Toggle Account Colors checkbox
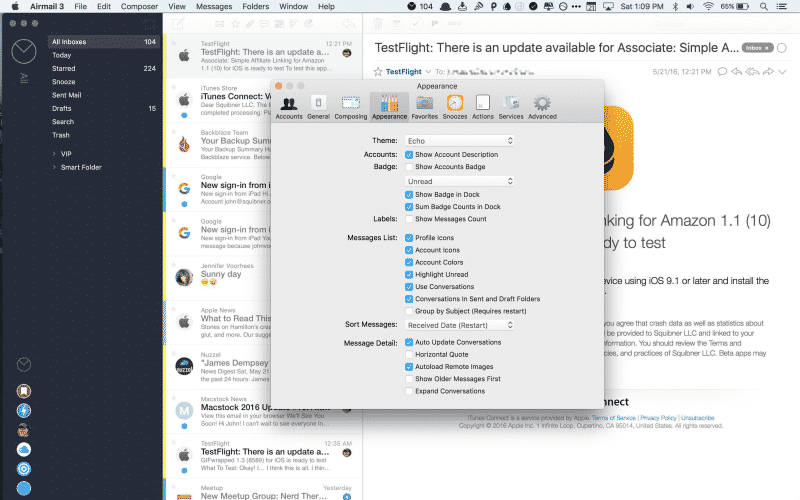This screenshot has height=500, width=800. tap(409, 262)
